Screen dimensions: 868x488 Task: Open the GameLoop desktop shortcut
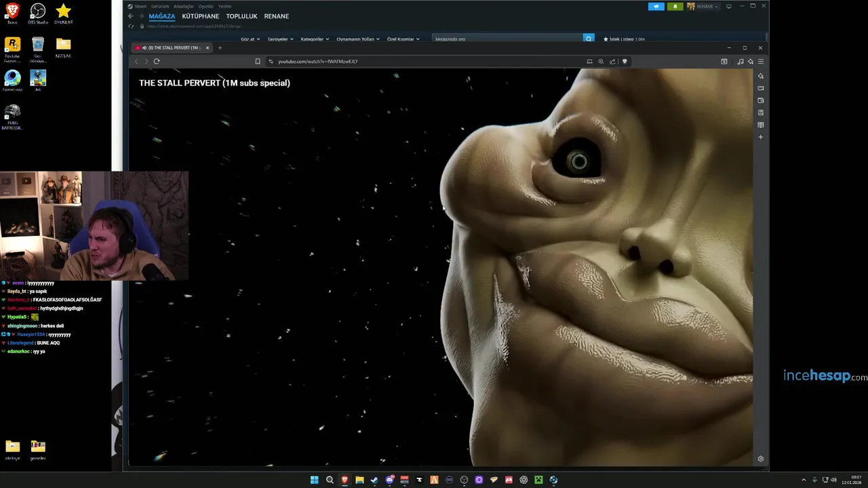pyautogui.click(x=12, y=81)
